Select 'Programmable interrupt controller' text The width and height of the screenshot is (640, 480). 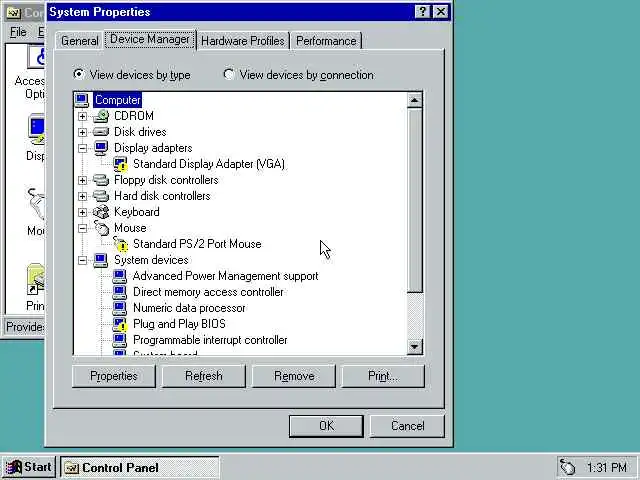pos(210,340)
